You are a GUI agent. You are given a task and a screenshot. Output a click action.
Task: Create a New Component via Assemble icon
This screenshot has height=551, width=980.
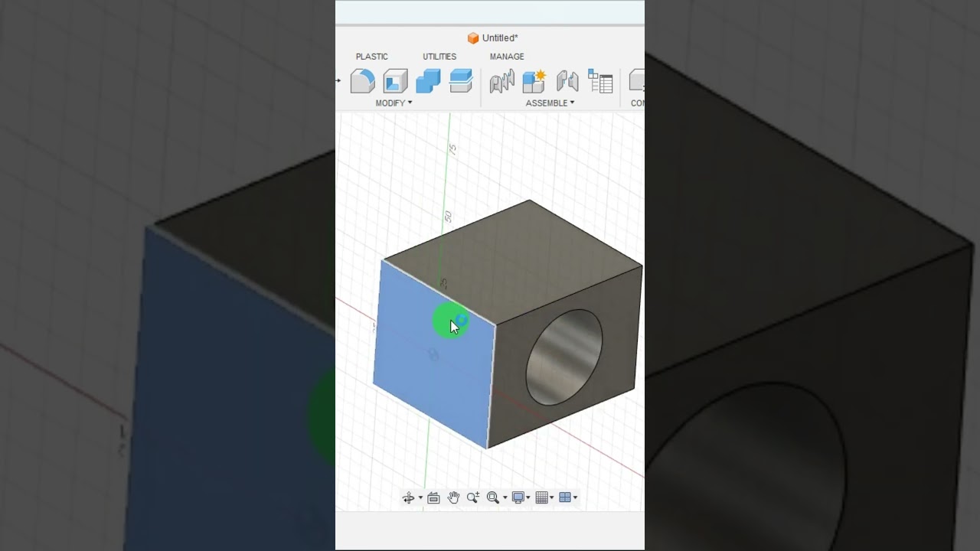tap(534, 81)
